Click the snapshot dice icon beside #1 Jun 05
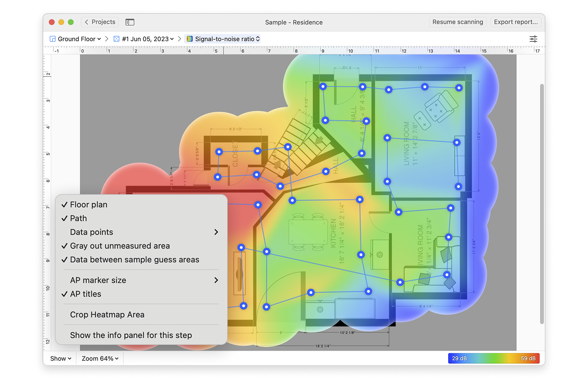588x379 pixels. [117, 39]
